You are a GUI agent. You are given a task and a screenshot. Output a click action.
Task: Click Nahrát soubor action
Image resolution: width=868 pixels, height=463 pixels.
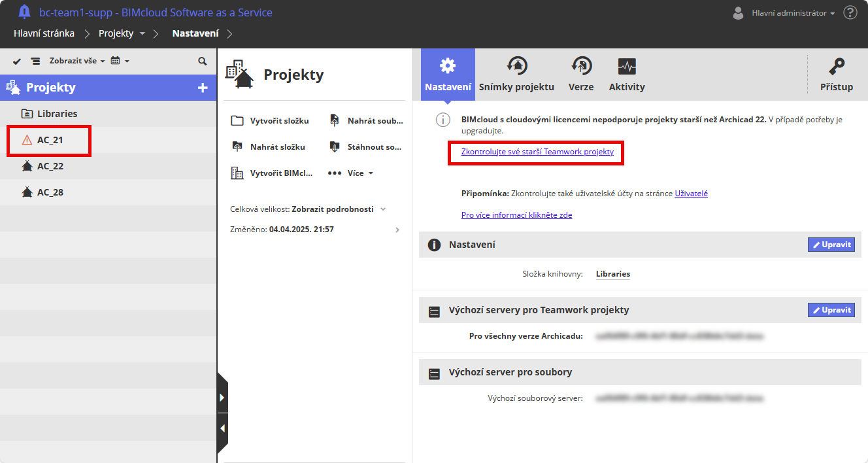[365, 121]
